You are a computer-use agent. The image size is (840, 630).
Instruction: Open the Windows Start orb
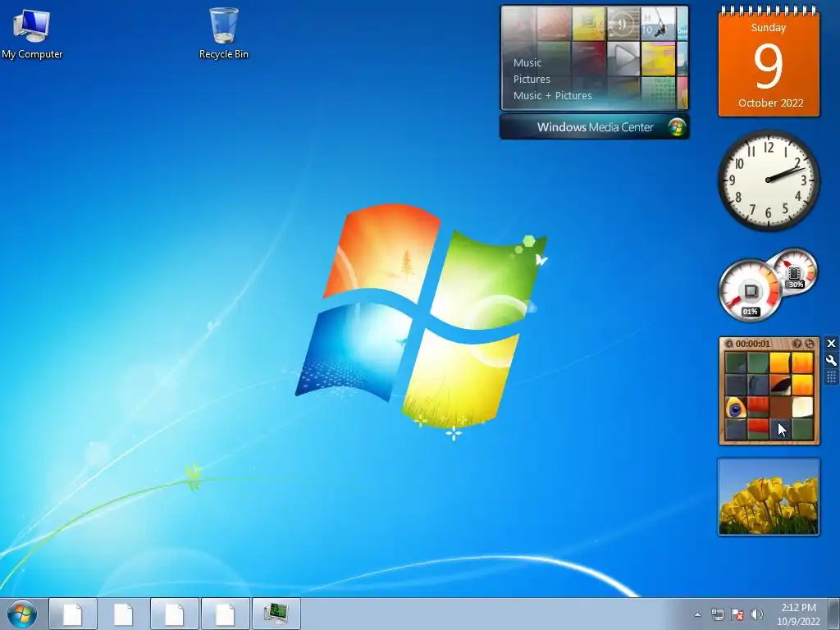(x=22, y=614)
